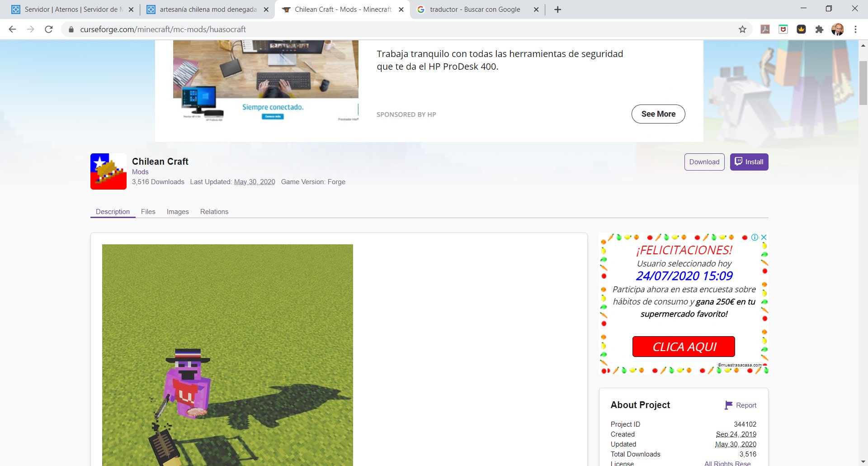This screenshot has height=466, width=868.
Task: View site security lock info
Action: click(x=71, y=29)
